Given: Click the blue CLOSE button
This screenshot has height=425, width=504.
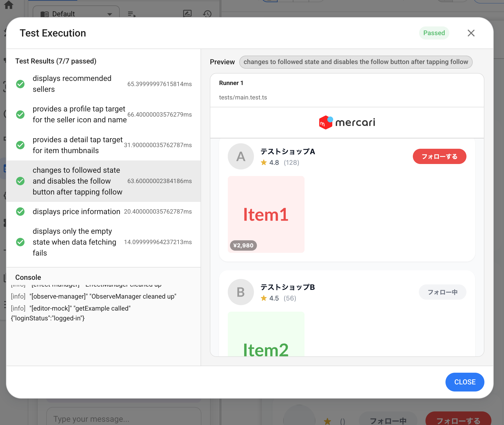Looking at the screenshot, I should pyautogui.click(x=465, y=382).
